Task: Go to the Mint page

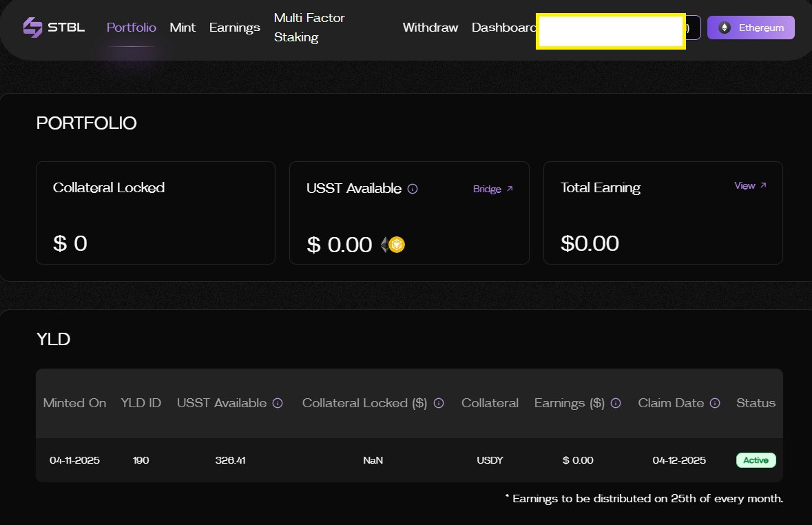Action: 183,28
